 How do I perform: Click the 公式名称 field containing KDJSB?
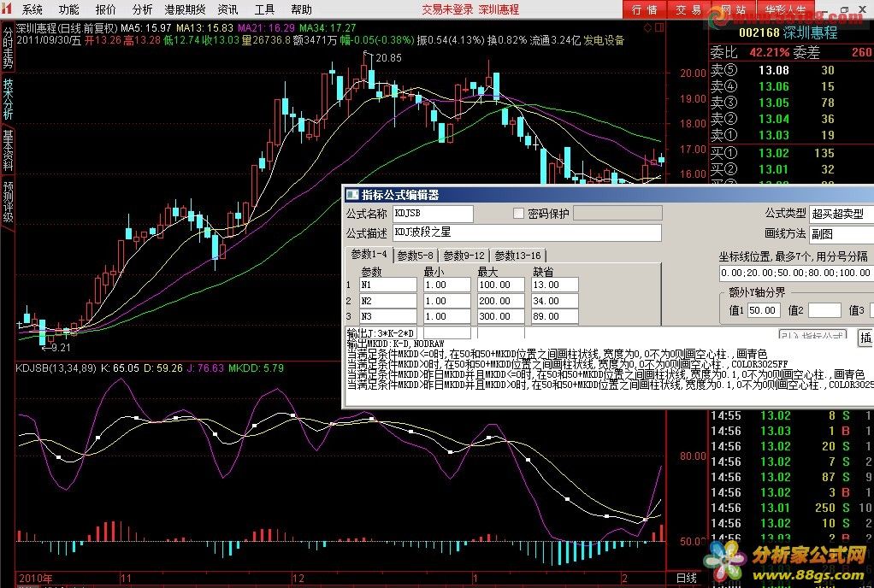tap(433, 214)
